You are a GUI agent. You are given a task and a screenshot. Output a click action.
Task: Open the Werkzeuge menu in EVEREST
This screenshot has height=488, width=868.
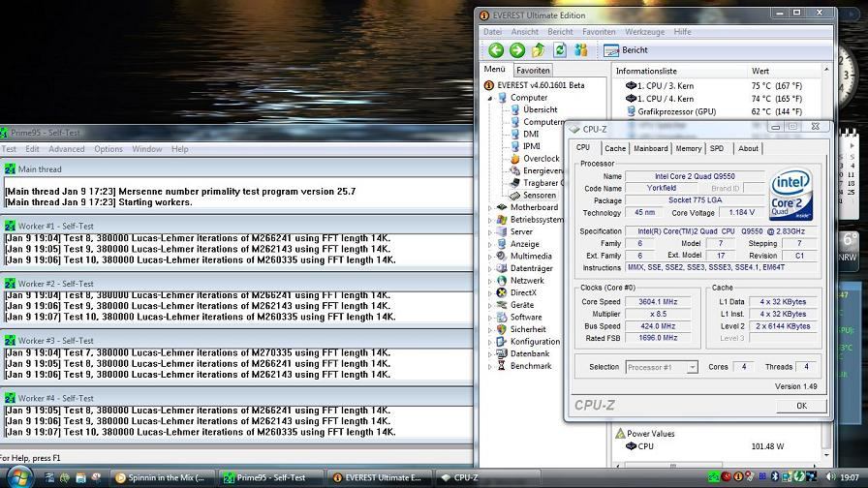click(644, 32)
